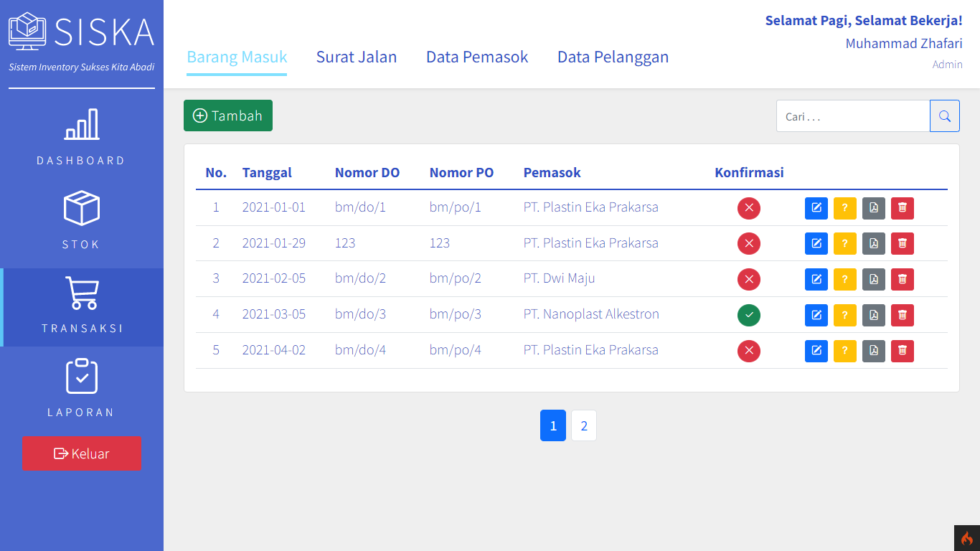Toggle green confirmation check for bm/do/3

coord(748,315)
